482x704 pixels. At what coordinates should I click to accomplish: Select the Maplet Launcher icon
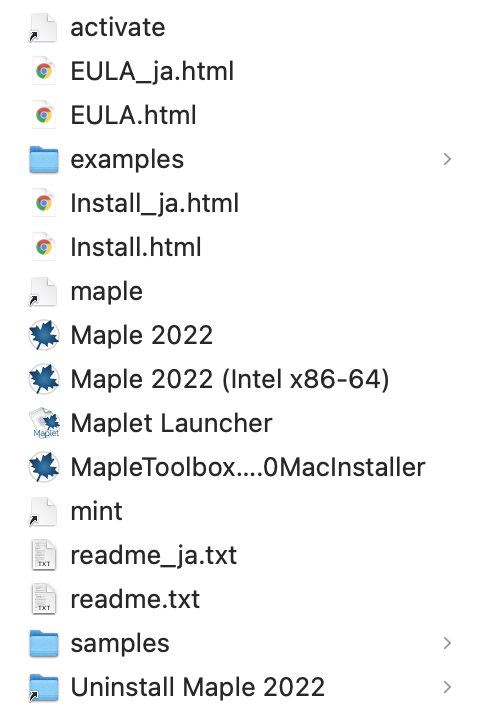[x=44, y=423]
